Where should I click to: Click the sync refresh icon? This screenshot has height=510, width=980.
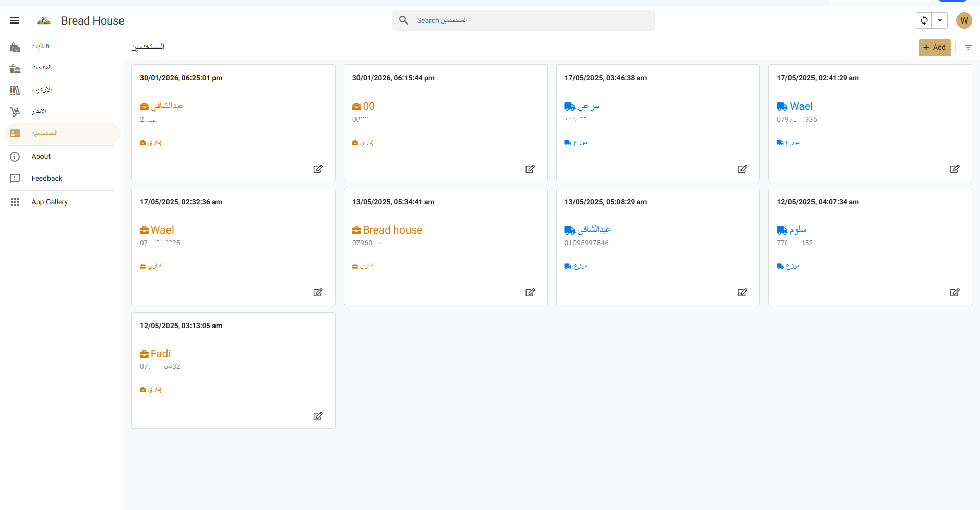coord(924,20)
